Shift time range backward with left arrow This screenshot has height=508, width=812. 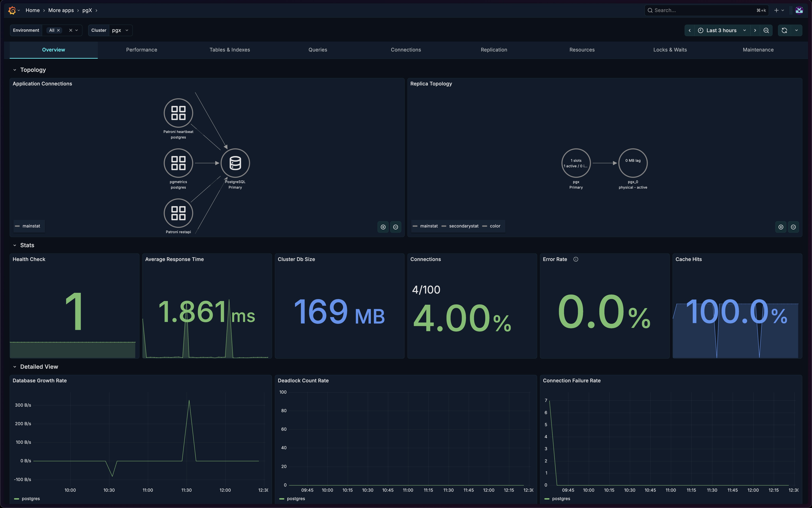click(x=690, y=30)
